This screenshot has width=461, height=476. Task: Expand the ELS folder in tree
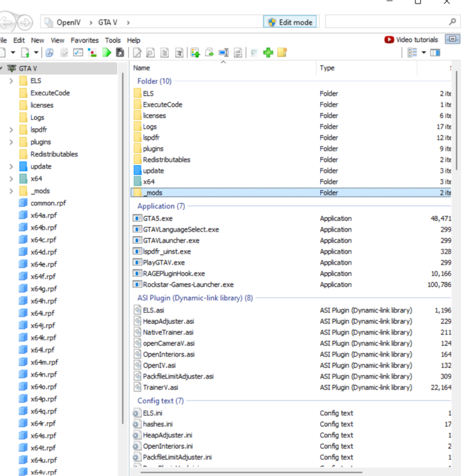point(11,81)
